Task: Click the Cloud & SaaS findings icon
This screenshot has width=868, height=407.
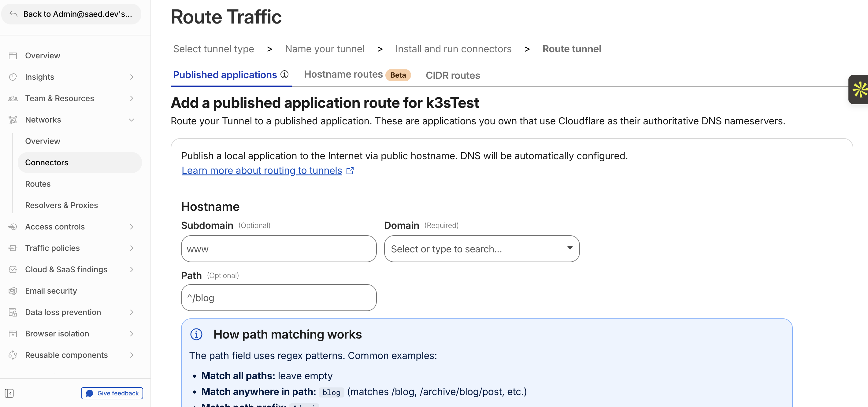Action: coord(13,269)
